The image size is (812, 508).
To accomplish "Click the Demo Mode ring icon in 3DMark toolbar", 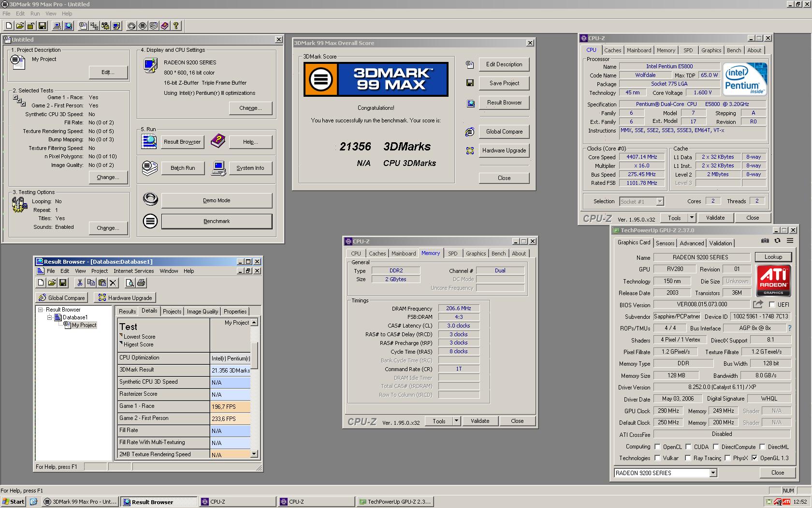I will (131, 26).
